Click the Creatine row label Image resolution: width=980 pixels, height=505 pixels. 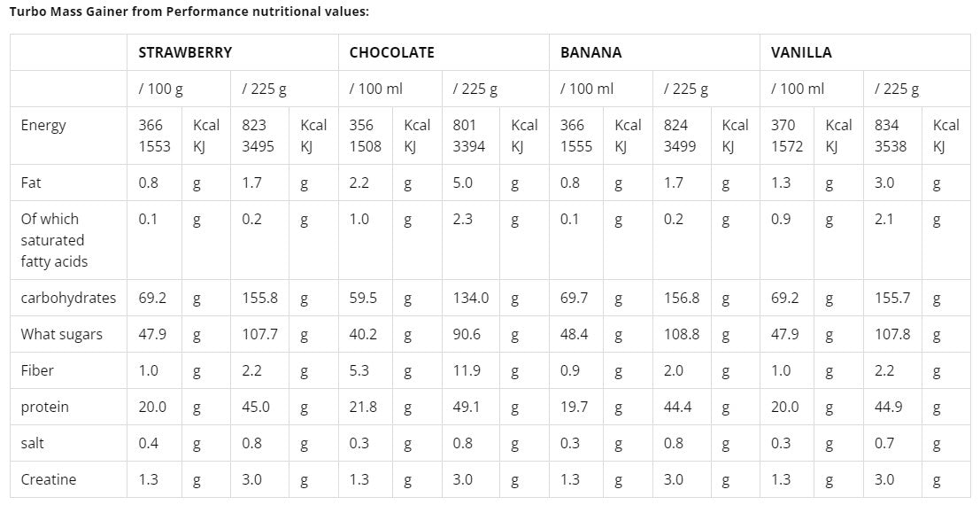coord(48,479)
